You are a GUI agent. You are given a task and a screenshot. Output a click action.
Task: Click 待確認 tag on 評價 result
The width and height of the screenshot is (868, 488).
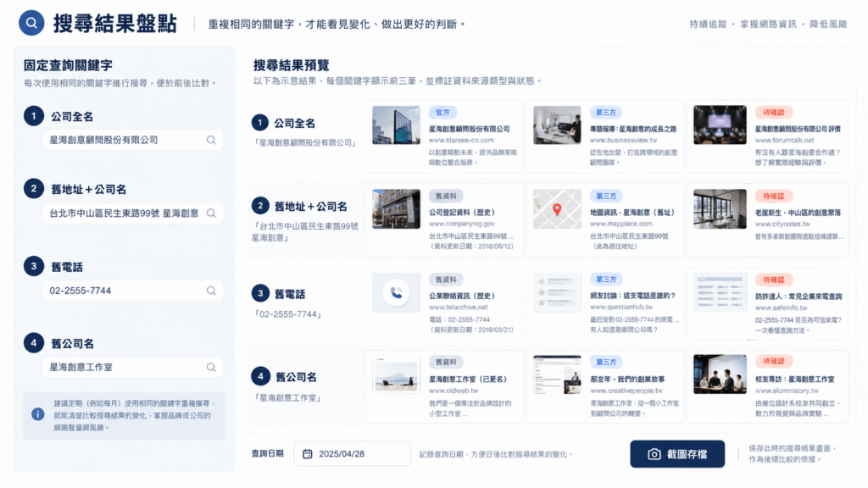(773, 113)
